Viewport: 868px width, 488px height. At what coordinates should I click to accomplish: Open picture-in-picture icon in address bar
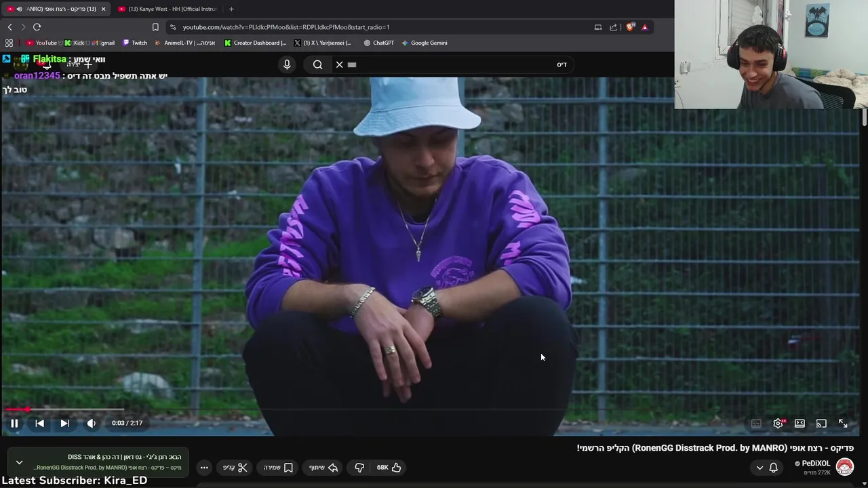click(x=598, y=27)
